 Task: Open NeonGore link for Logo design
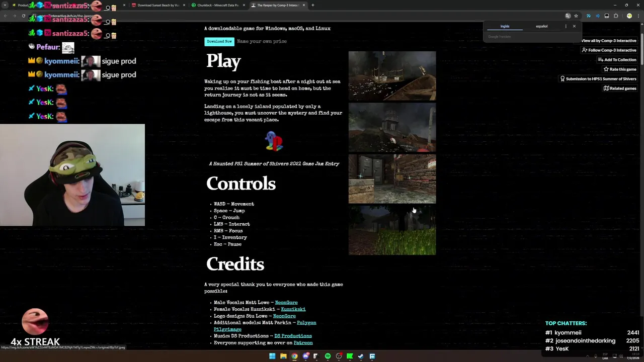coord(284,316)
